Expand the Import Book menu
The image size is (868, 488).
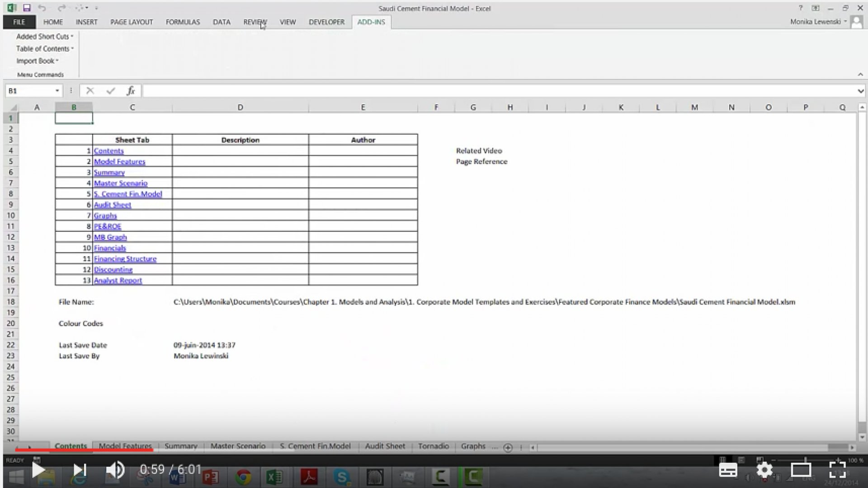pos(38,61)
